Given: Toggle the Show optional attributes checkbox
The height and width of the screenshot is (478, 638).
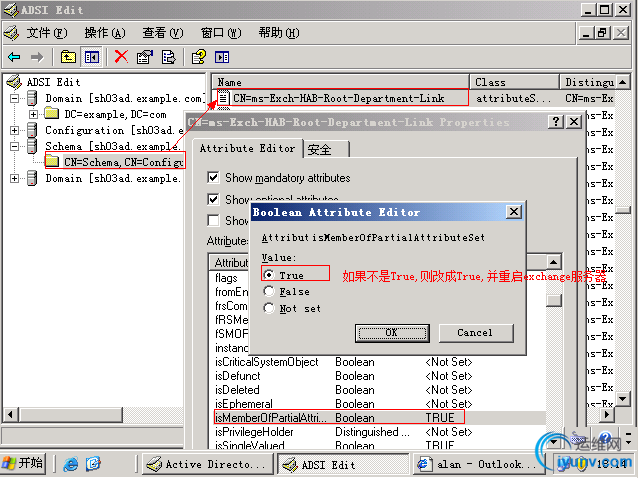Looking at the screenshot, I should [x=213, y=199].
